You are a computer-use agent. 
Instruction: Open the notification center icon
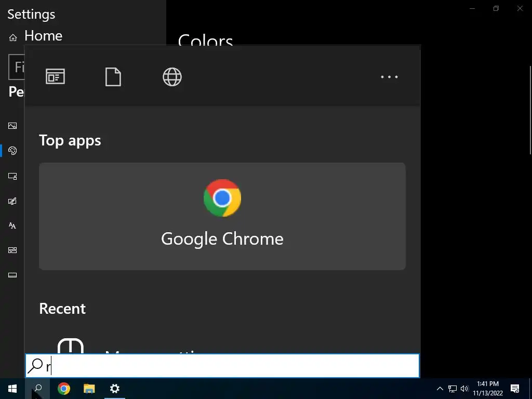click(515, 389)
